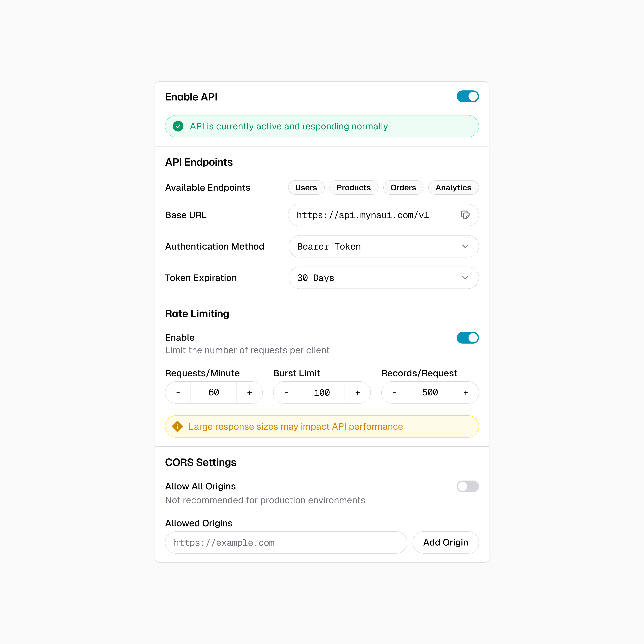644x644 pixels.
Task: Open the Authentication Method dropdown
Action: pos(383,246)
